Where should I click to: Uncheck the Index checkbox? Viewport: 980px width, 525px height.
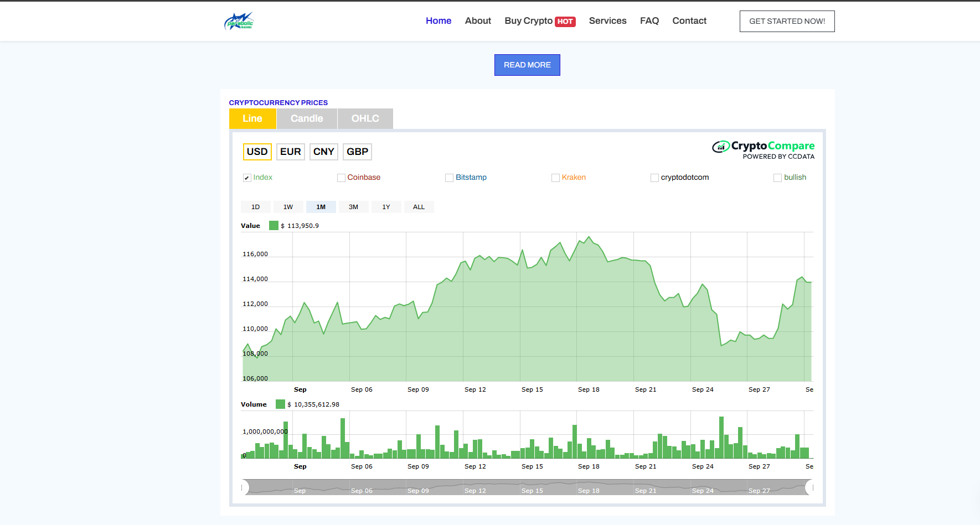247,178
